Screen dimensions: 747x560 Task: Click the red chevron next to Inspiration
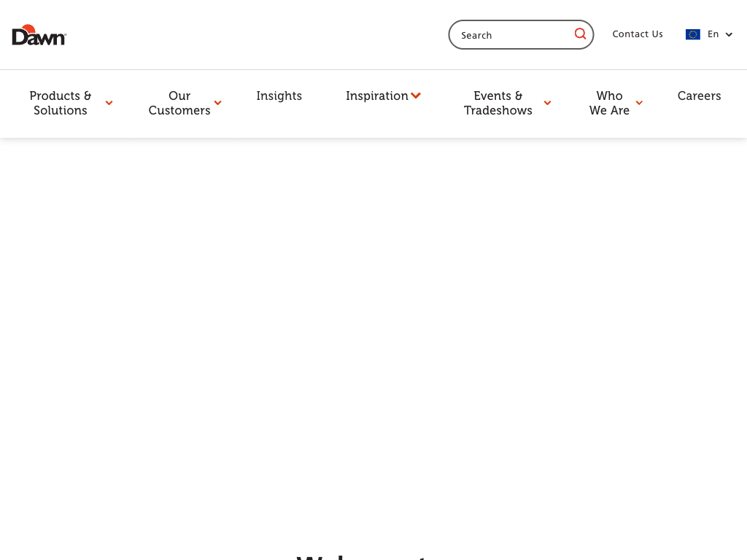416,96
